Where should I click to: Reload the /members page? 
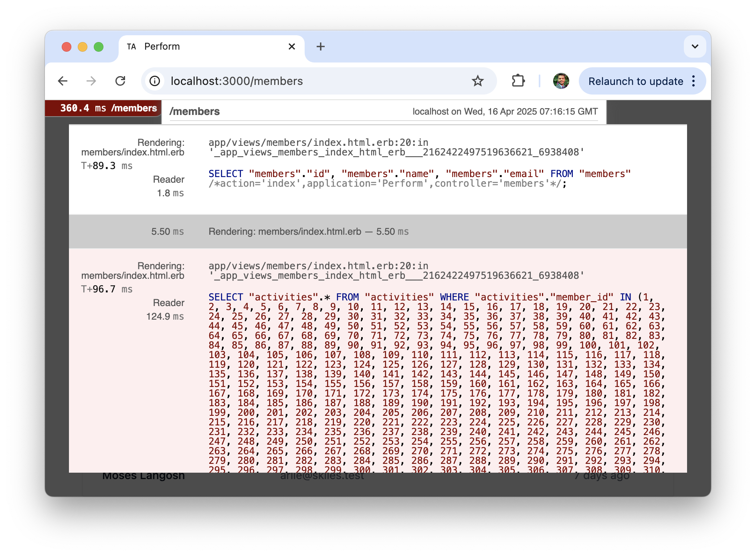[x=120, y=81]
